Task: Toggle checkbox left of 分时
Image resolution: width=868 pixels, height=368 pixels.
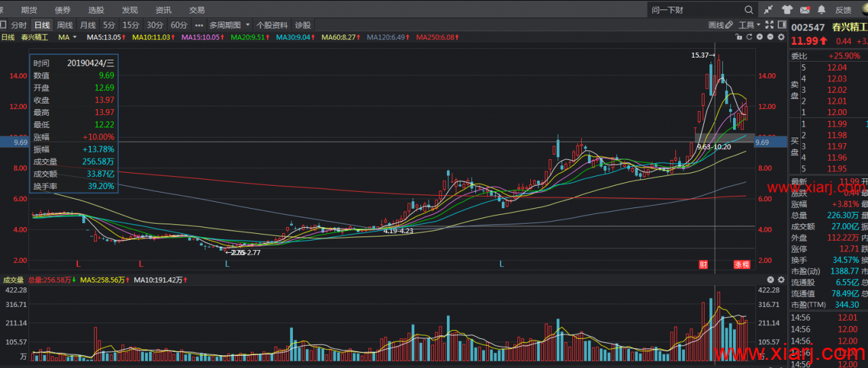Action: pos(3,25)
